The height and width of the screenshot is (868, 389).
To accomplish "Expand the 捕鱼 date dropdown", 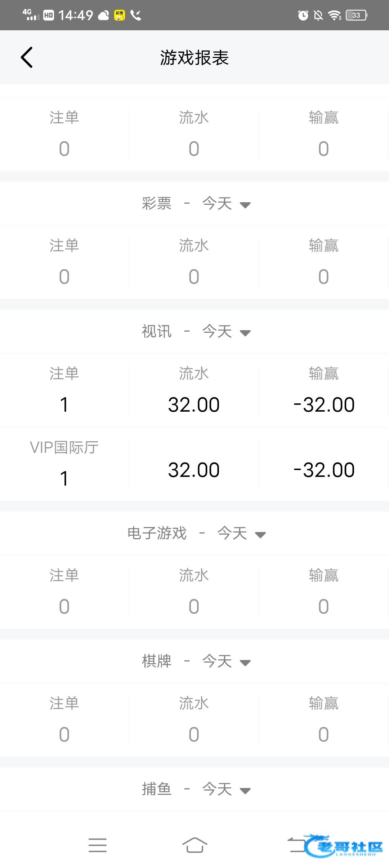I will click(x=245, y=790).
